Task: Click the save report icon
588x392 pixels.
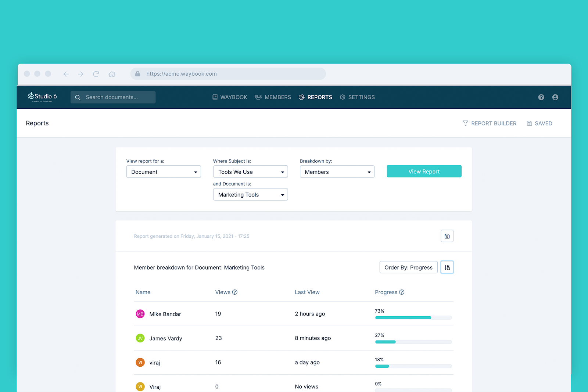Action: point(447,236)
